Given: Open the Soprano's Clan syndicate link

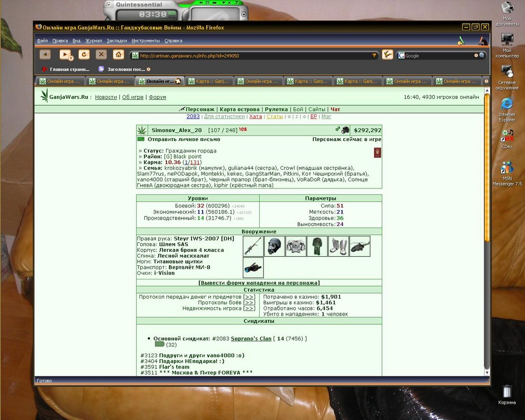Looking at the screenshot, I should click(251, 339).
